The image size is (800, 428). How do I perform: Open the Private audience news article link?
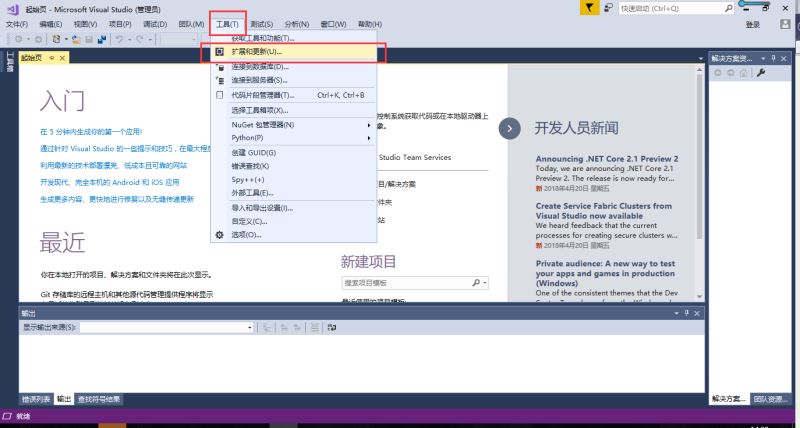coord(605,273)
